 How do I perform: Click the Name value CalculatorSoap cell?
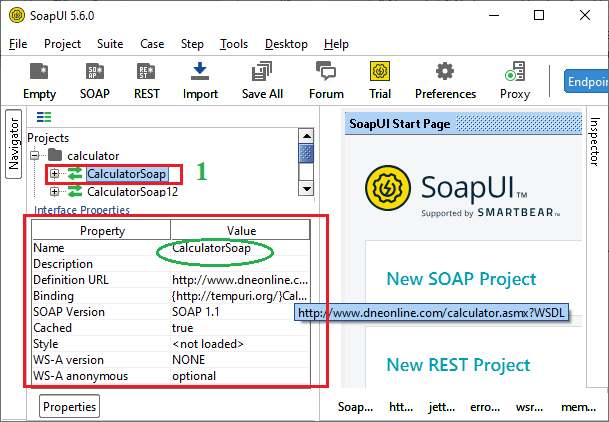click(240, 248)
